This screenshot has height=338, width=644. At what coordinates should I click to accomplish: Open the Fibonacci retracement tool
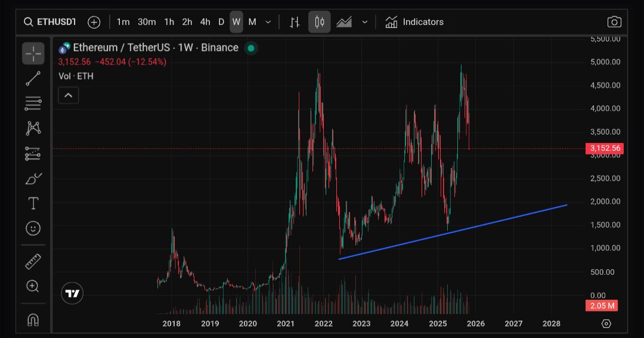pos(33,104)
